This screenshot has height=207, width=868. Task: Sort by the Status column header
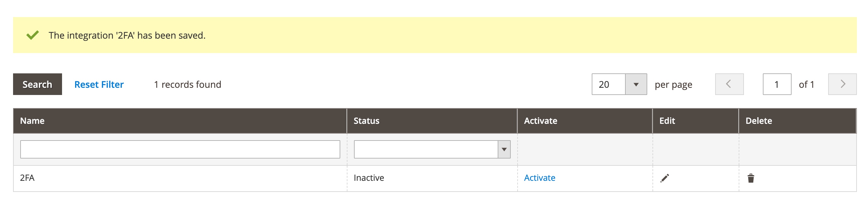point(366,121)
